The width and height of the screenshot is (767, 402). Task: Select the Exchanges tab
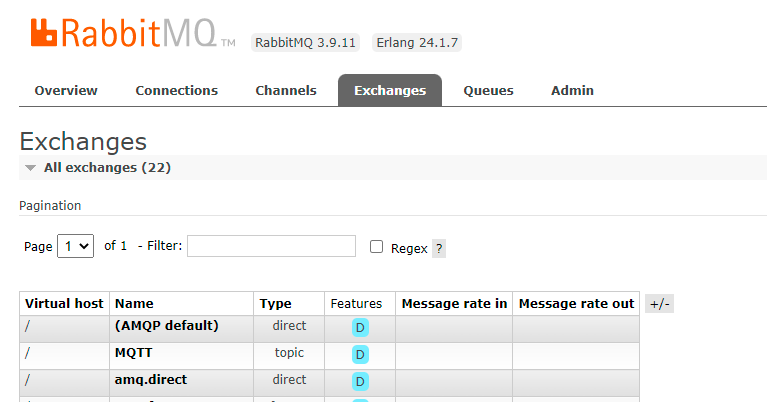(x=390, y=90)
